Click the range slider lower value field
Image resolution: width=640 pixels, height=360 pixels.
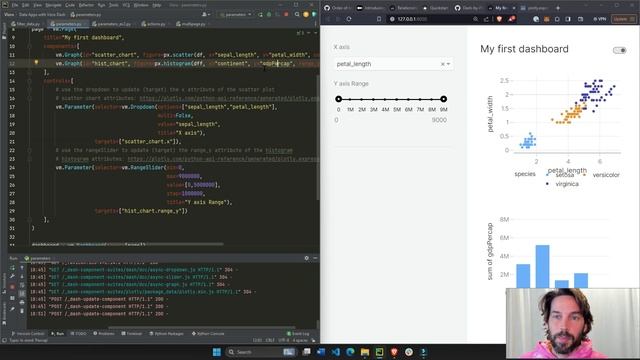(x=337, y=120)
